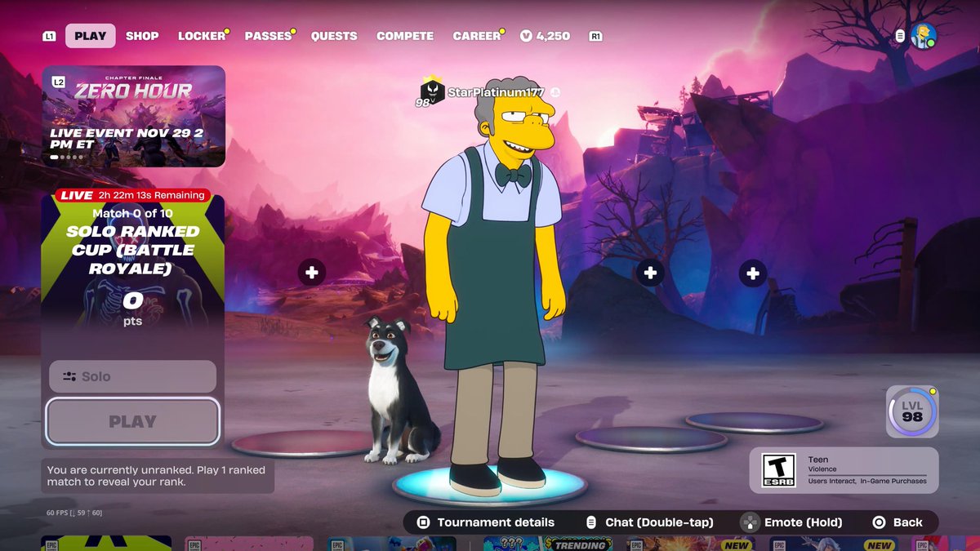Open the V-Bucks balance 4,250

[545, 36]
